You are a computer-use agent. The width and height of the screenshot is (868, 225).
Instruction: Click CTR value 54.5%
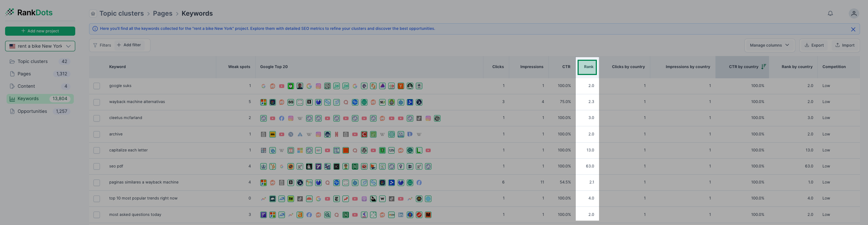(565, 182)
